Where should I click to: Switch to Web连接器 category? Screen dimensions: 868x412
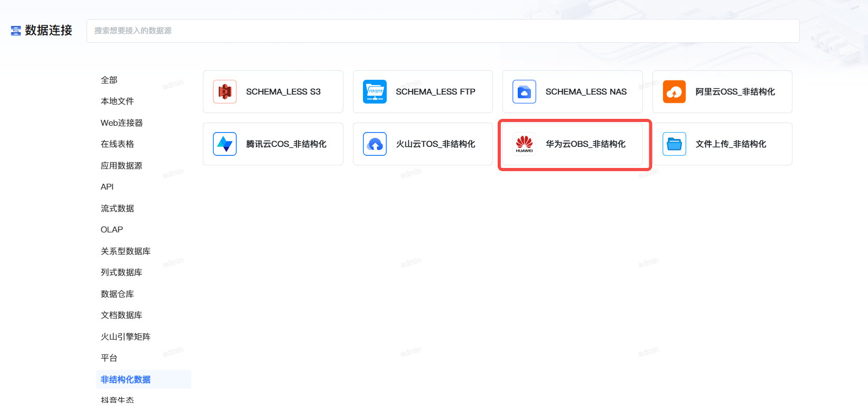point(122,123)
